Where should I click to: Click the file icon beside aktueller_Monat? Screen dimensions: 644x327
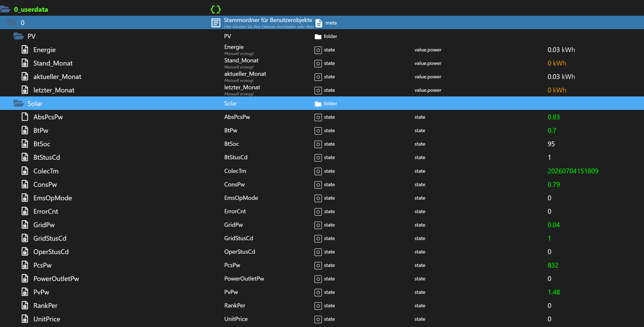25,77
